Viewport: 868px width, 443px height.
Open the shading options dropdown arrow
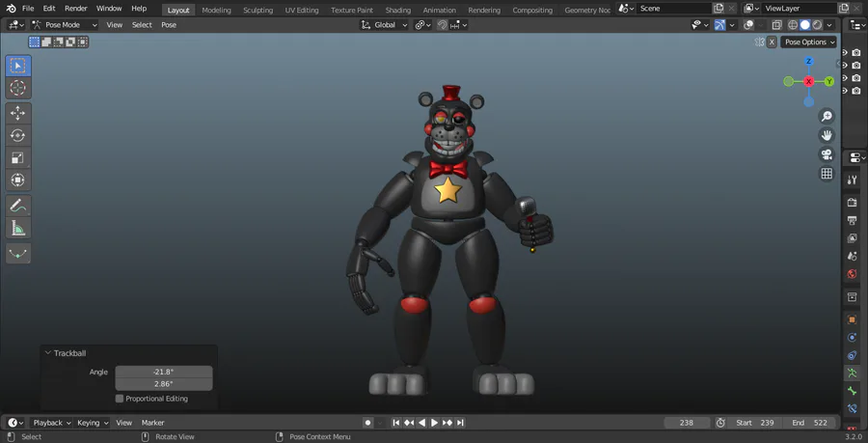point(831,25)
